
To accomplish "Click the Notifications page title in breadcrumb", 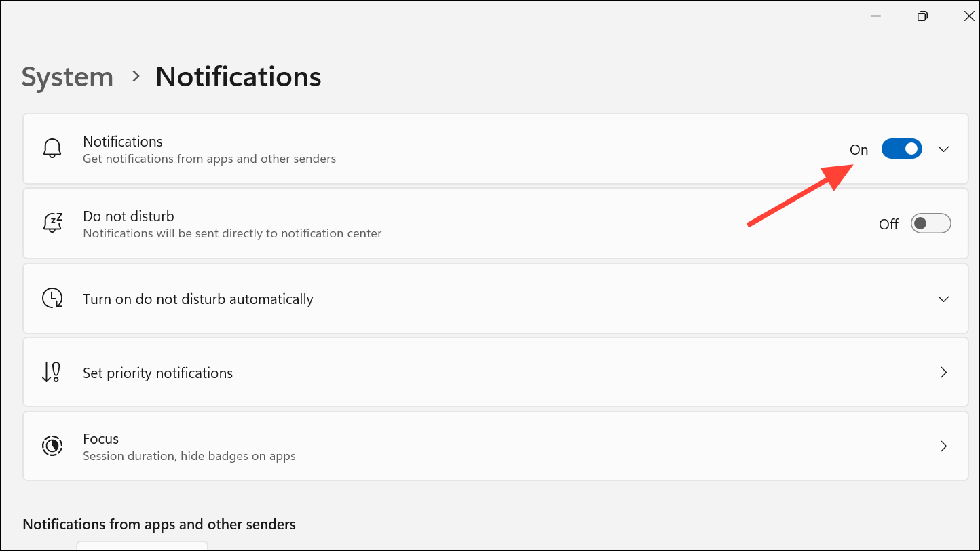I will click(238, 77).
